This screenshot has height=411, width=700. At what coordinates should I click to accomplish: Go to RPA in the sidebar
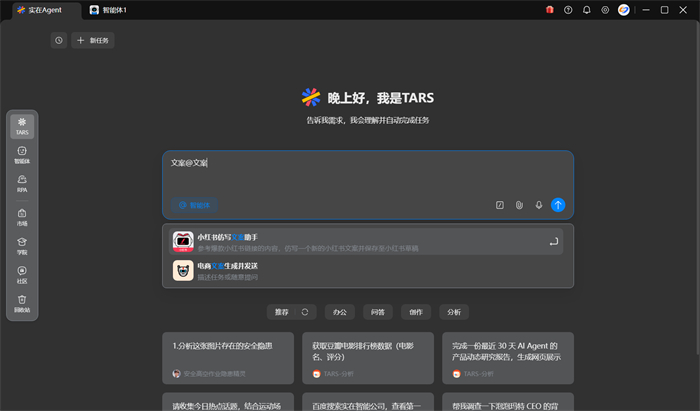pyautogui.click(x=22, y=182)
